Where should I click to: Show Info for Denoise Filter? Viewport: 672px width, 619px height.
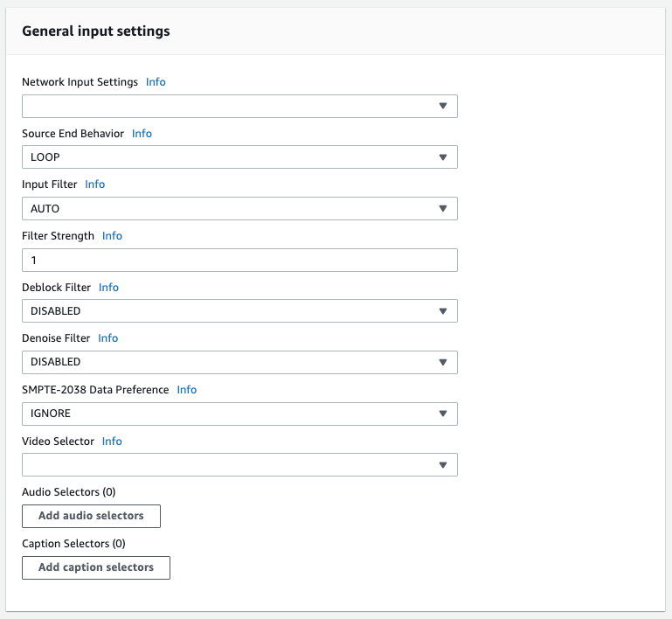pos(107,338)
